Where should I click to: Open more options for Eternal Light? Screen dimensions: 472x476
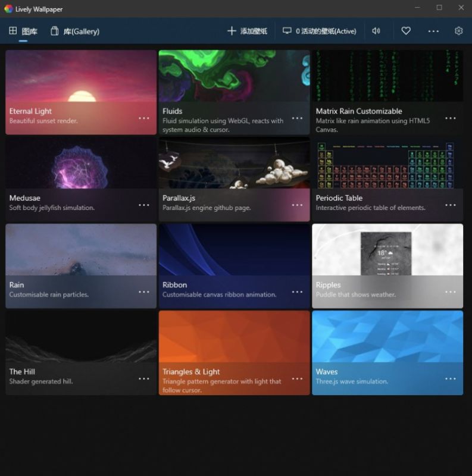point(144,118)
